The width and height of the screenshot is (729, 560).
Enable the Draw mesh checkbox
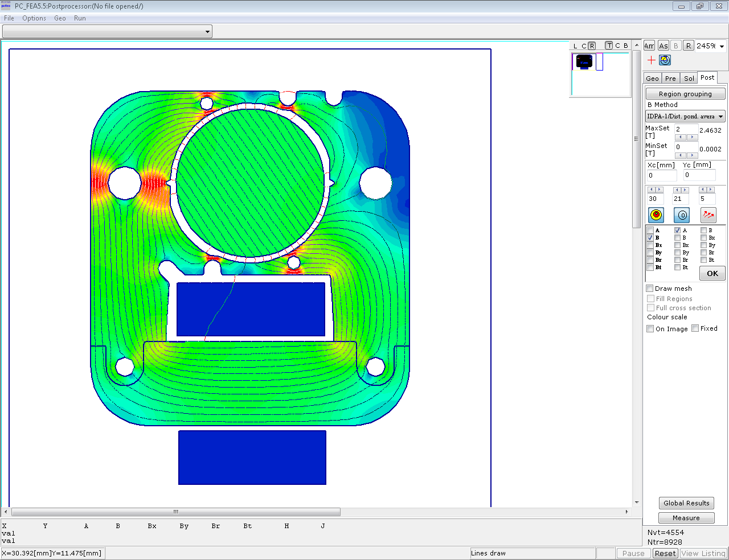650,289
